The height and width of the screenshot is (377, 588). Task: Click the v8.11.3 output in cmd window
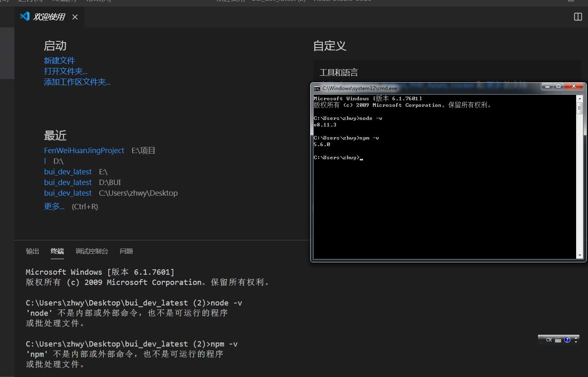tap(325, 125)
